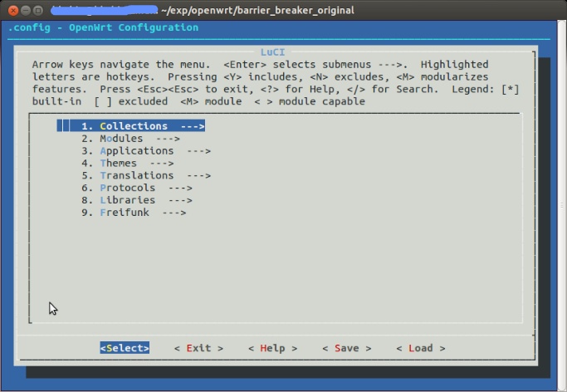Screen dimensions: 567x392
Task: Activate the Select button
Action: point(125,348)
